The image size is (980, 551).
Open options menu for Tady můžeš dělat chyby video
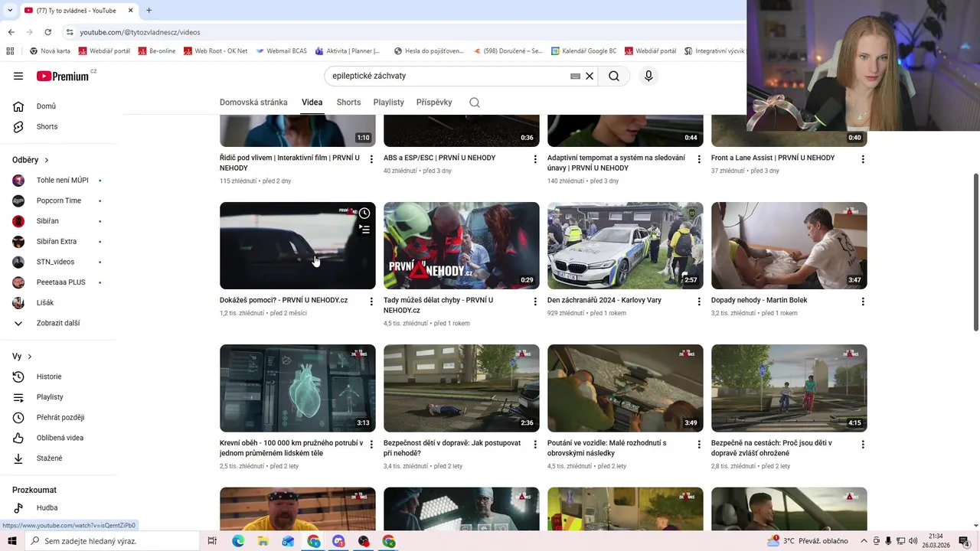click(x=535, y=302)
